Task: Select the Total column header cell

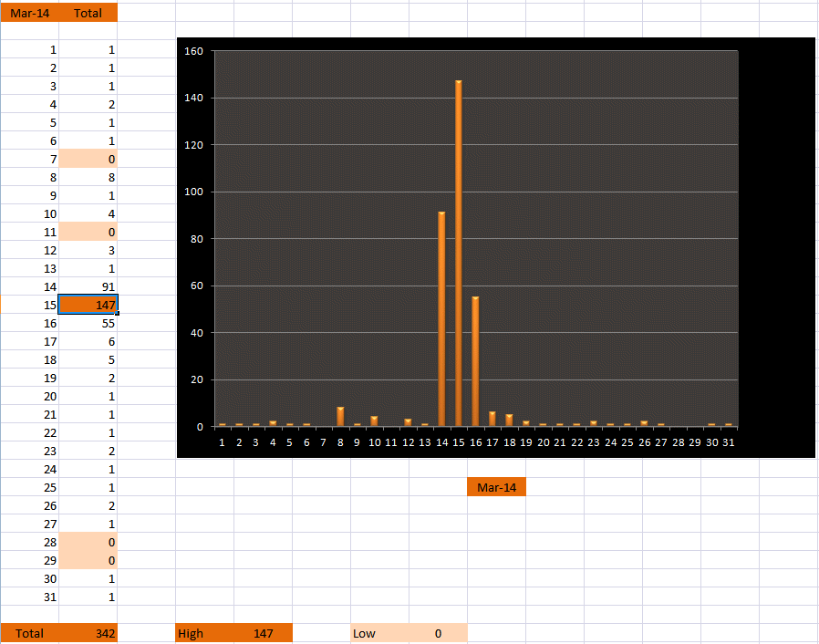Action: (88, 13)
